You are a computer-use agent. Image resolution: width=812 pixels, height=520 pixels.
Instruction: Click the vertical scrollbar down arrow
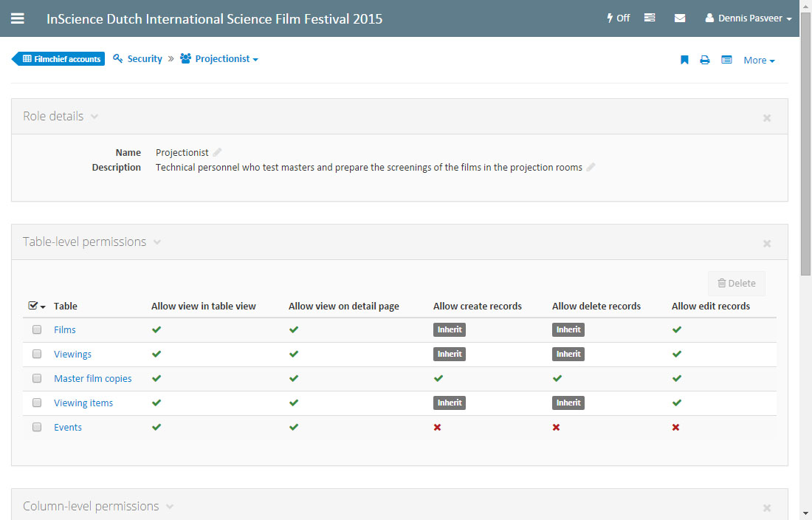[805, 513]
